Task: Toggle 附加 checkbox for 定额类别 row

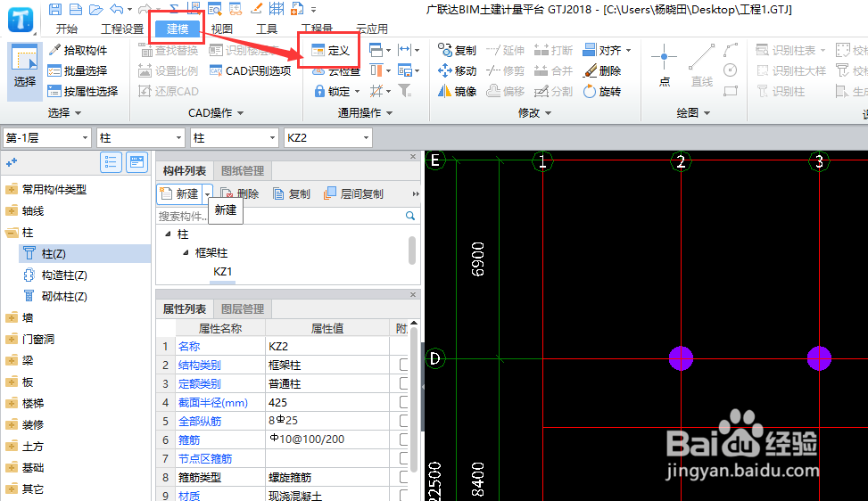Action: 403,383
